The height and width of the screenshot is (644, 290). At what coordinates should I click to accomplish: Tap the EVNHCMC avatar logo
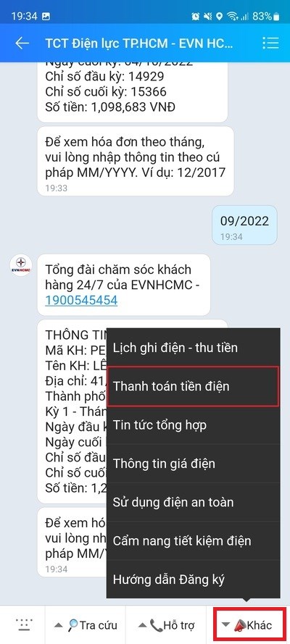coord(21,265)
